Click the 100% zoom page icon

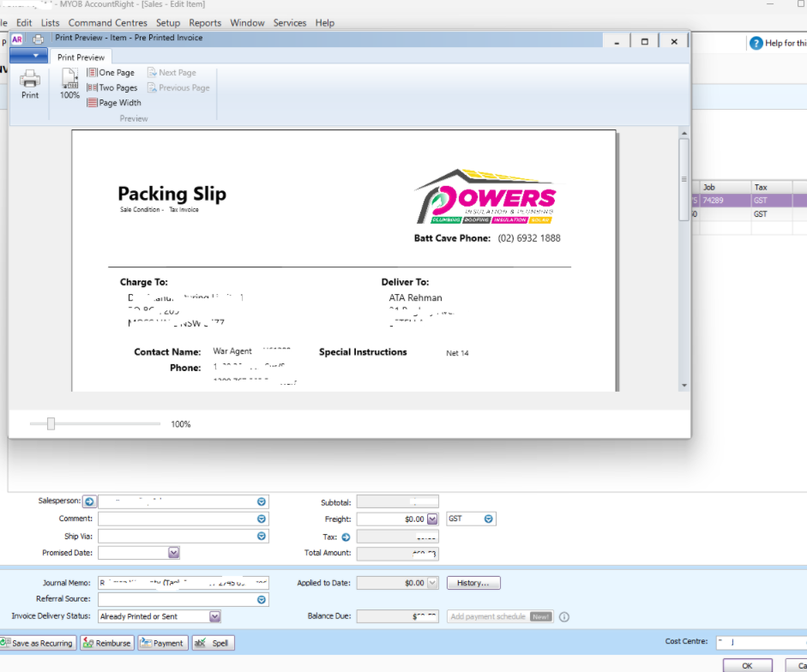pyautogui.click(x=69, y=84)
